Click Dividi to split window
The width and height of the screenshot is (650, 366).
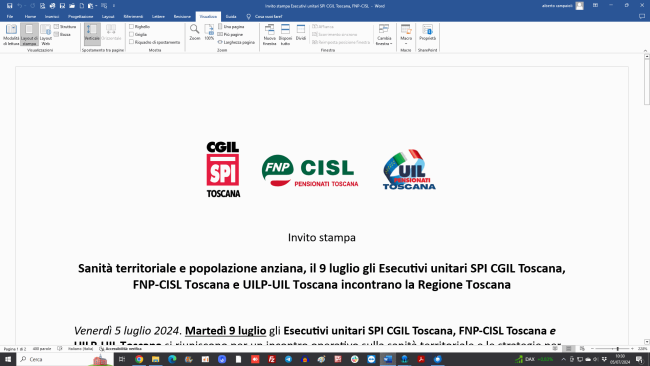pos(301,32)
